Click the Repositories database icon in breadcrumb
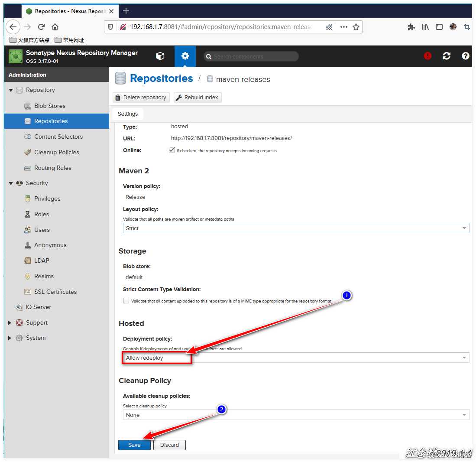This screenshot has width=476, height=462. point(120,78)
